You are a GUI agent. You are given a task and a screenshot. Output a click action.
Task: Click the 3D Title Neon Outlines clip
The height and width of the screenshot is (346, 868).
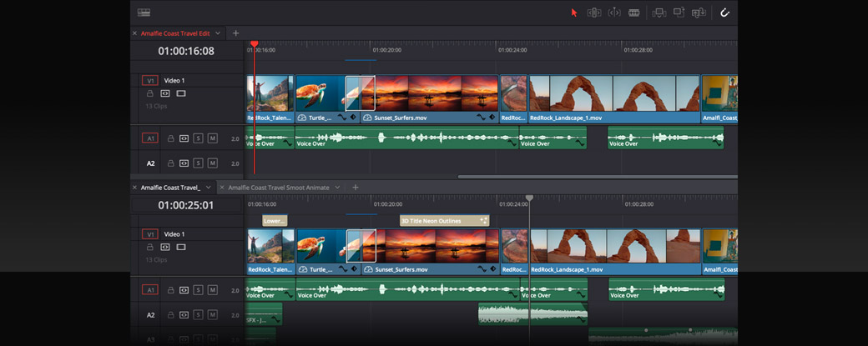444,221
